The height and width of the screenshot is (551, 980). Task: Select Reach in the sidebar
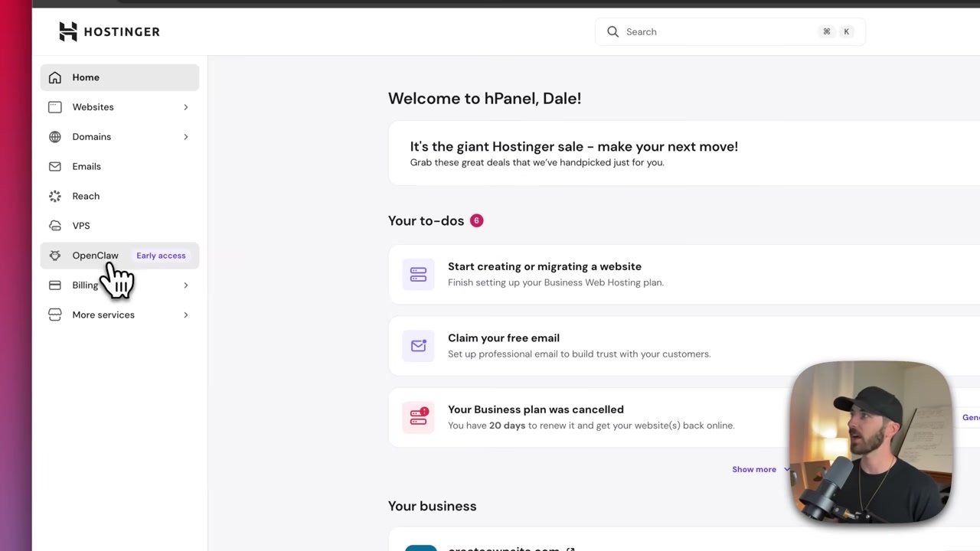(119, 196)
